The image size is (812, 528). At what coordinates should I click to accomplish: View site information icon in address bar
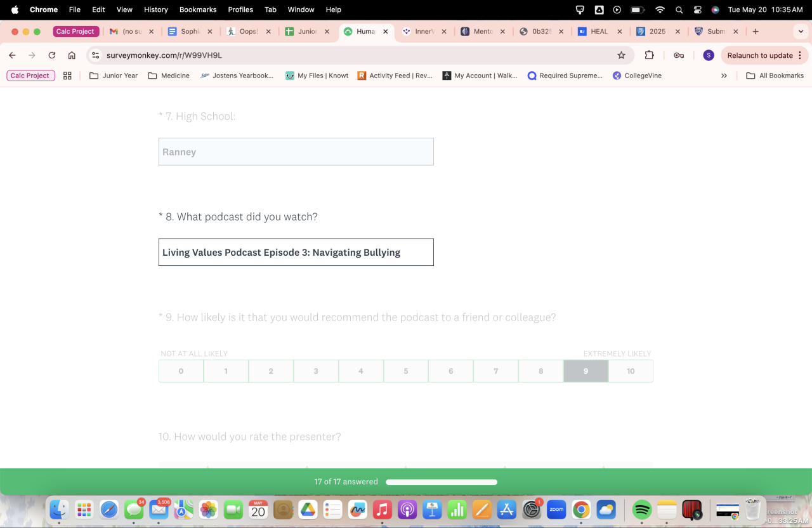(x=96, y=55)
